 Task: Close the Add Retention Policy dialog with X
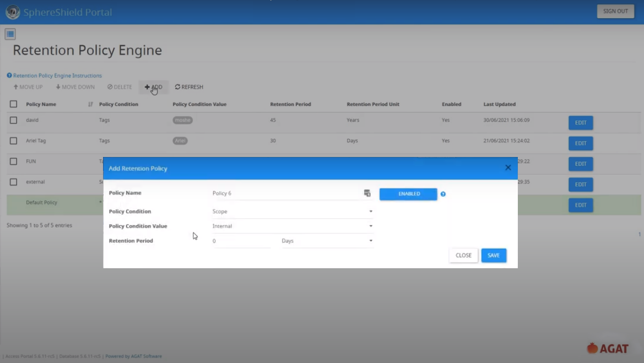pyautogui.click(x=508, y=167)
